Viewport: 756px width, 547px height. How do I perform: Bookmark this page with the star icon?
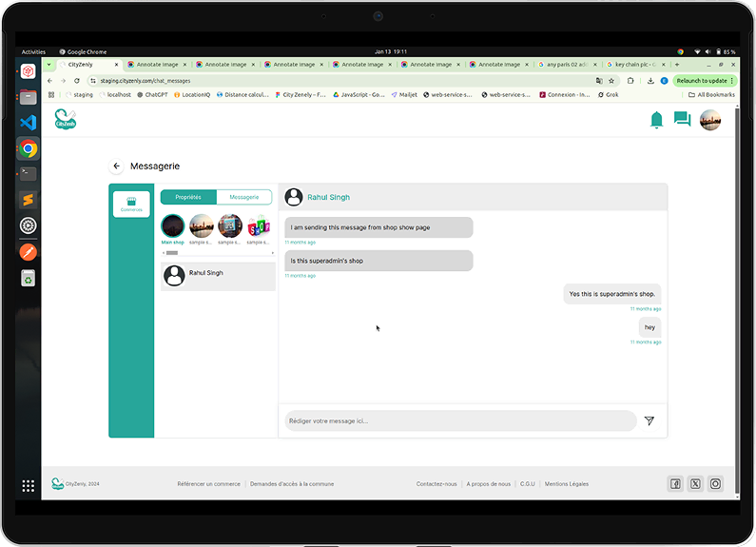[x=611, y=81]
